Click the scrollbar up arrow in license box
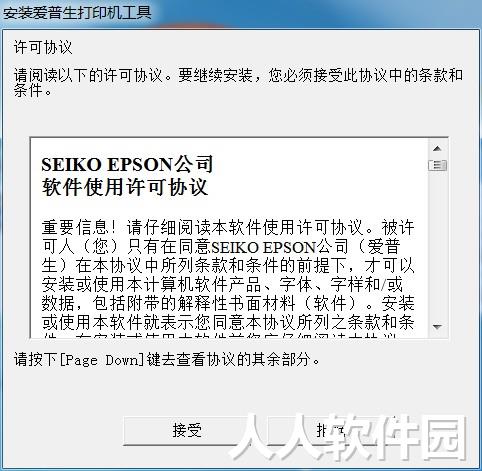Image resolution: width=482 pixels, height=471 pixels. [437, 149]
